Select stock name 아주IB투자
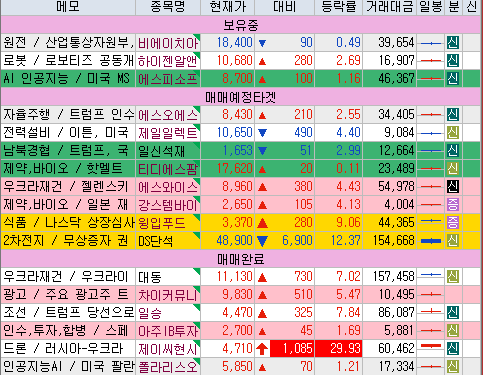483x375 pixels. tap(168, 331)
